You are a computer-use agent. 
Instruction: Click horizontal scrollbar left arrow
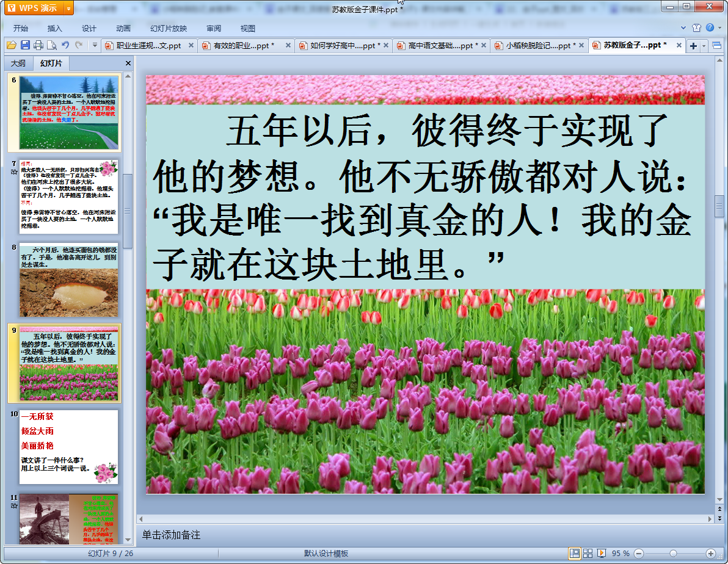[140, 519]
